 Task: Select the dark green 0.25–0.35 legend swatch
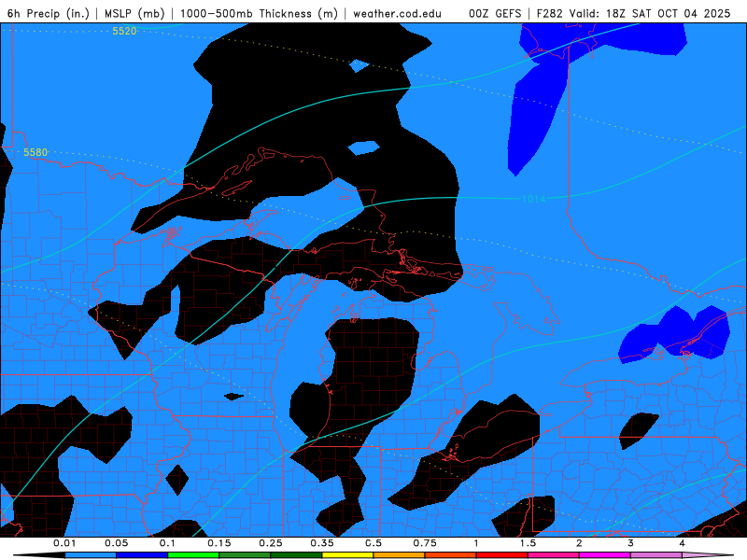pyautogui.click(x=296, y=555)
